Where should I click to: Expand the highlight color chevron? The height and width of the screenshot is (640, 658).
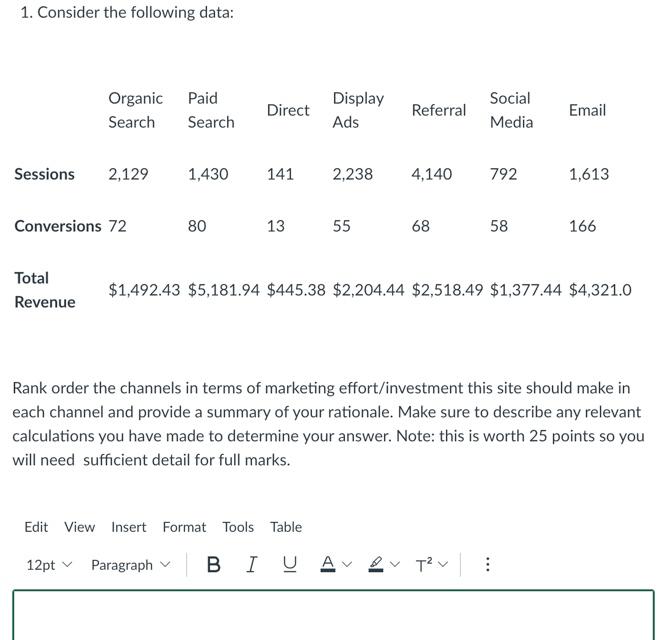(x=395, y=564)
